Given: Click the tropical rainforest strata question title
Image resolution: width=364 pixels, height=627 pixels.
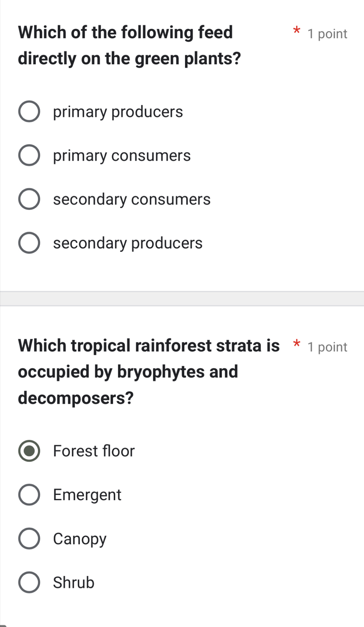Looking at the screenshot, I should pos(149,371).
